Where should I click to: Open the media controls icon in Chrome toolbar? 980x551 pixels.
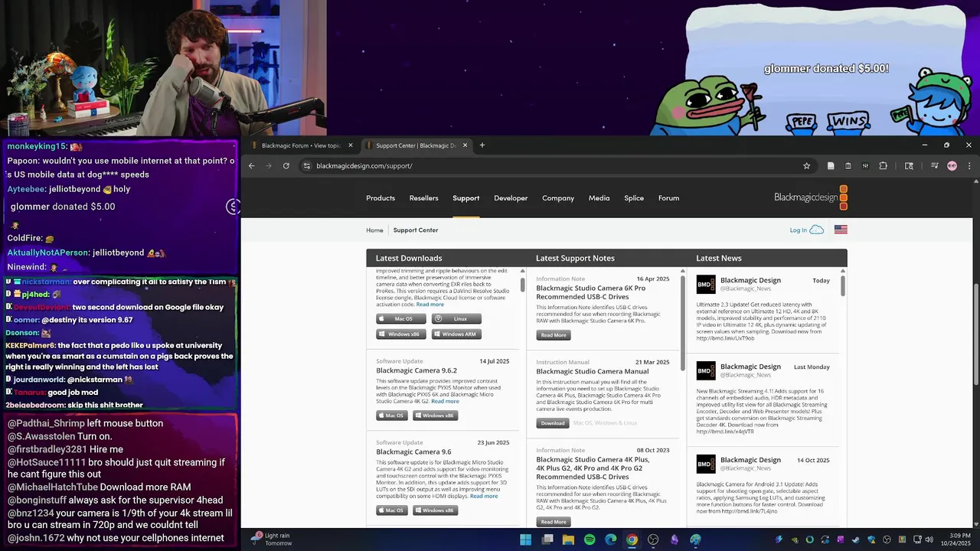click(x=935, y=166)
